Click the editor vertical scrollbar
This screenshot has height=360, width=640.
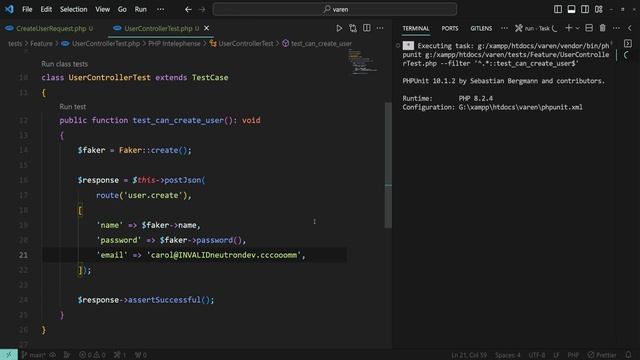pyautogui.click(x=388, y=165)
